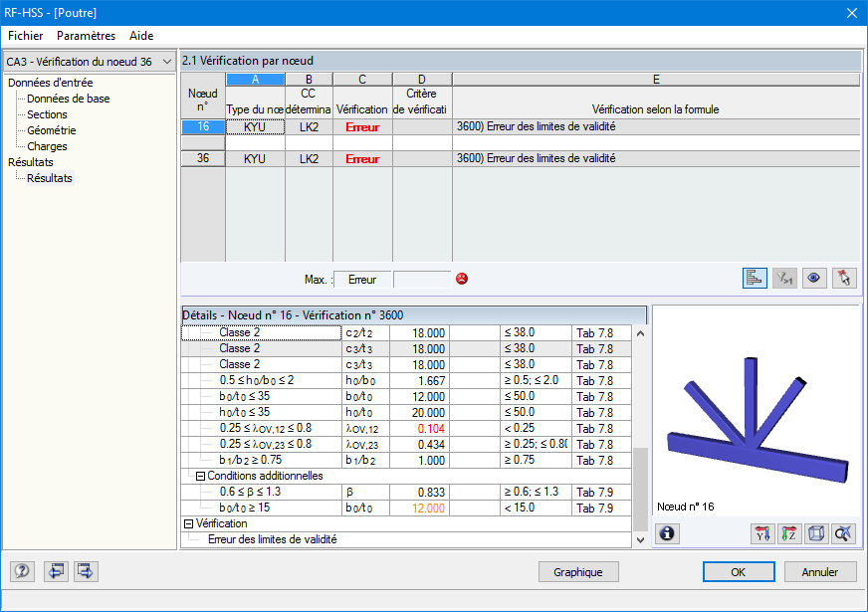Click the isometric view box icon
The height and width of the screenshot is (612, 868).
click(x=816, y=533)
